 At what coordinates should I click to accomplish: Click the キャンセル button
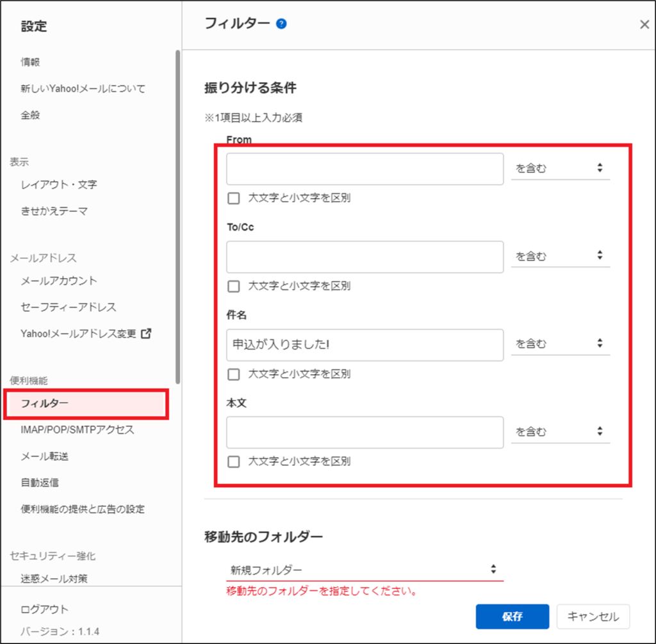[593, 616]
